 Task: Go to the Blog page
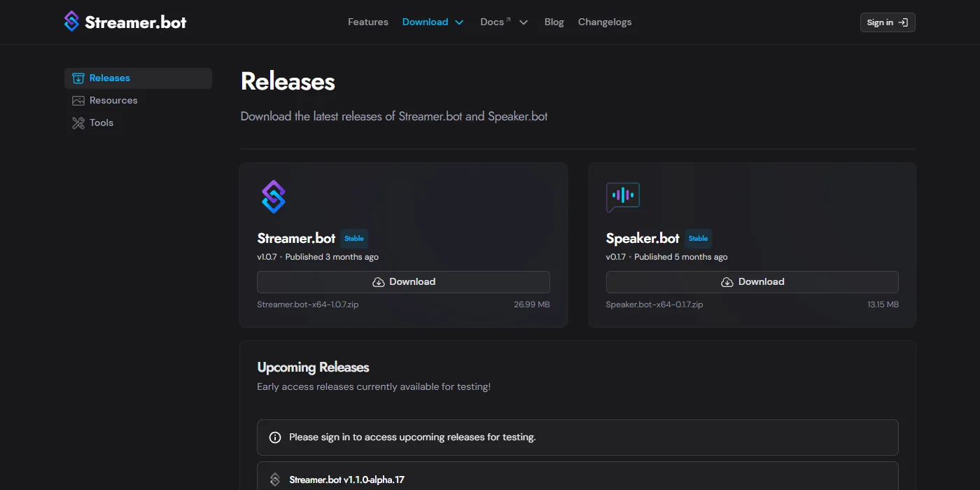pyautogui.click(x=554, y=22)
